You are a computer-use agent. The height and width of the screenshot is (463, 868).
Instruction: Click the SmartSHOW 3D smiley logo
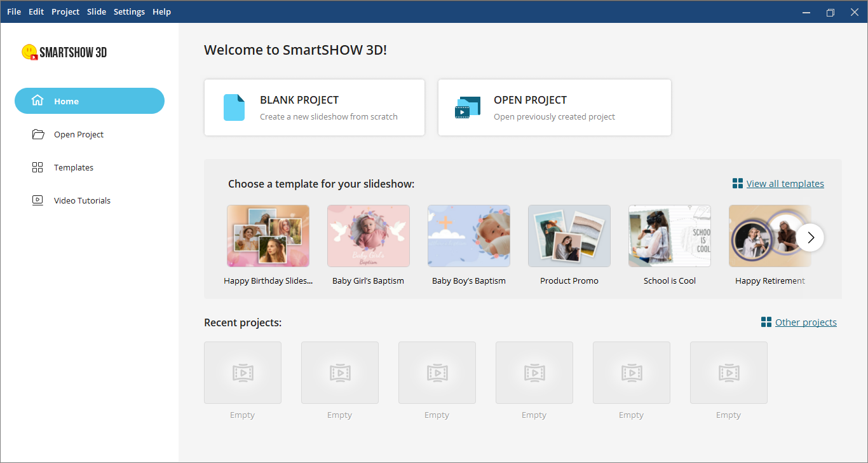(30, 52)
